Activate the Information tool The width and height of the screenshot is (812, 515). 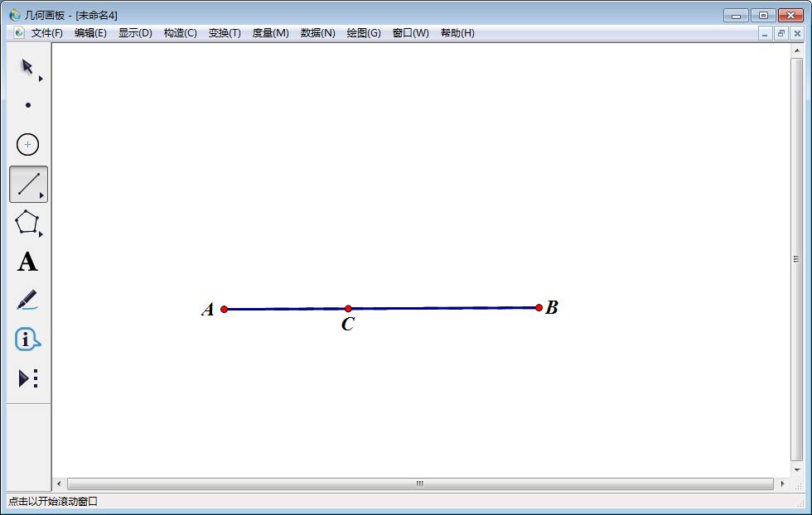coord(27,339)
